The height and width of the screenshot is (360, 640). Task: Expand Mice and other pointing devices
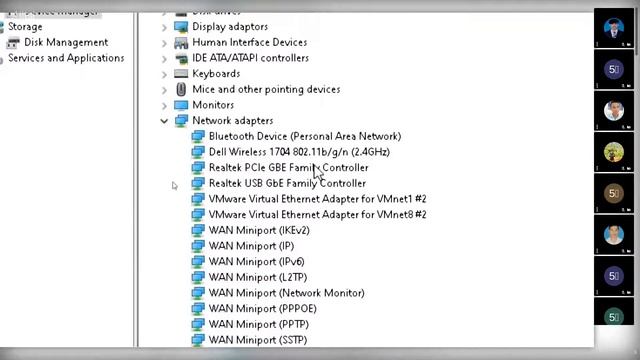point(164,90)
